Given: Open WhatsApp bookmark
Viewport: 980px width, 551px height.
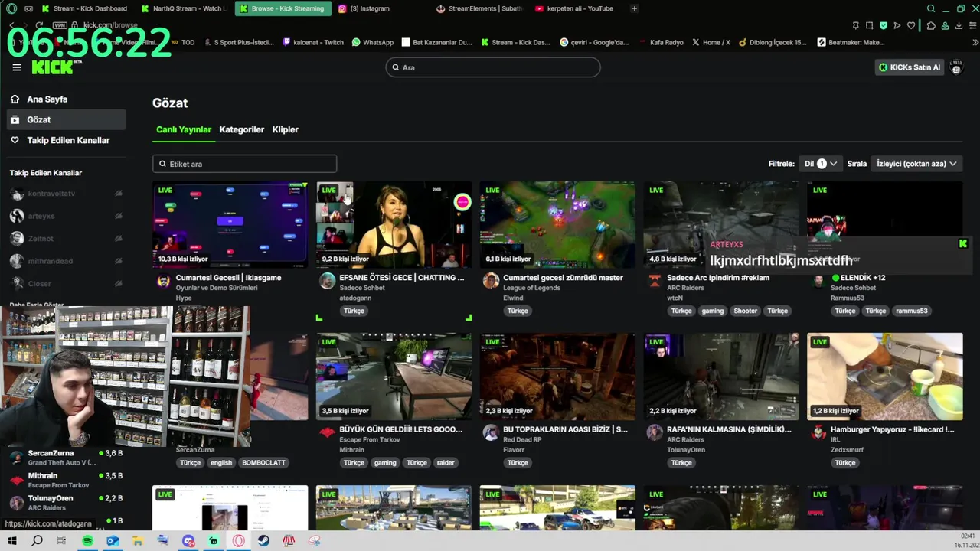Looking at the screenshot, I should coord(373,42).
